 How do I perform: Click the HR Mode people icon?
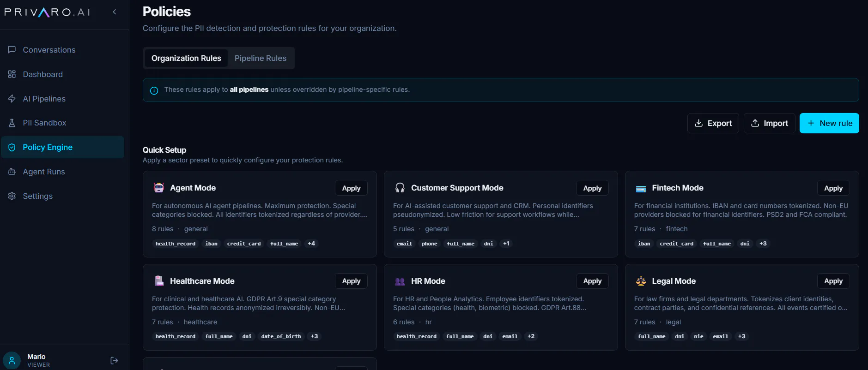coord(400,281)
